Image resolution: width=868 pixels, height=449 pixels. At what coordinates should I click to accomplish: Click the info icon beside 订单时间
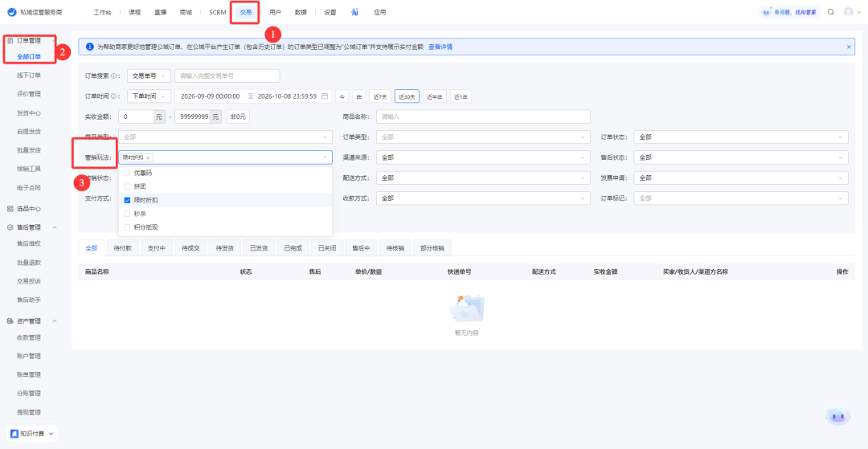point(113,96)
